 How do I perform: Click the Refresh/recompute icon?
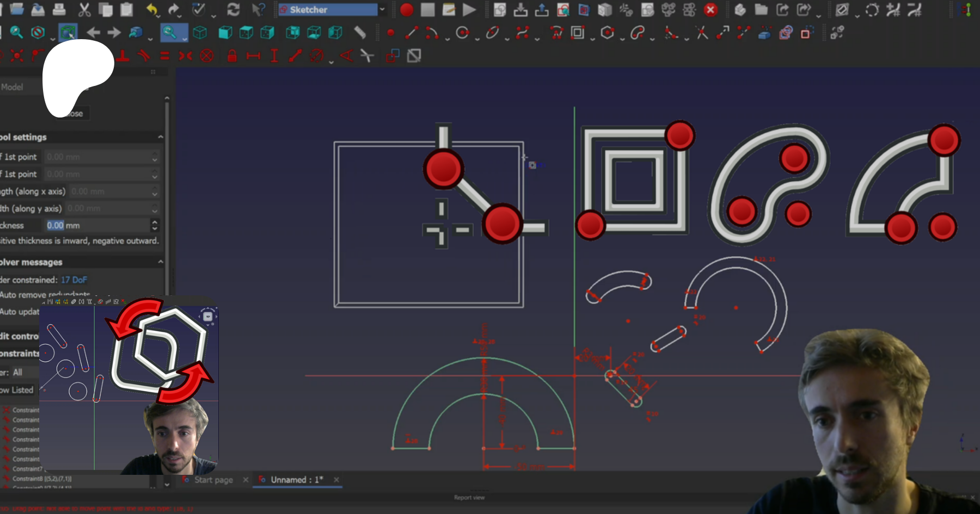point(233,10)
